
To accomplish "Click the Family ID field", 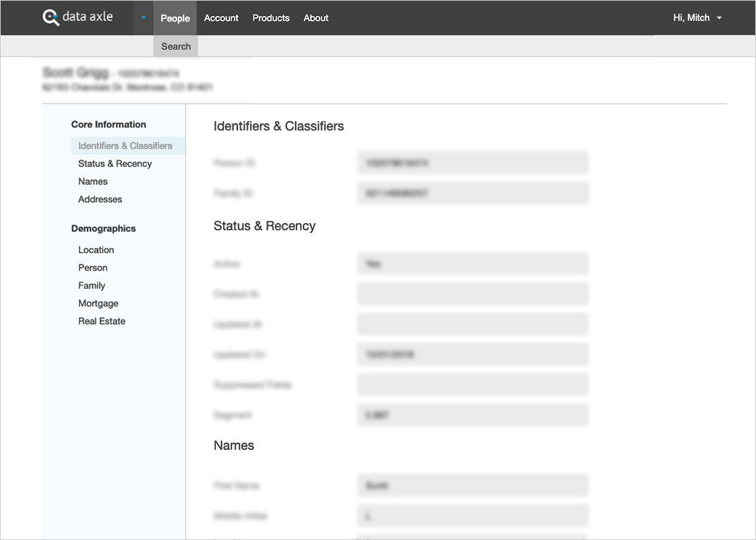I will click(472, 194).
